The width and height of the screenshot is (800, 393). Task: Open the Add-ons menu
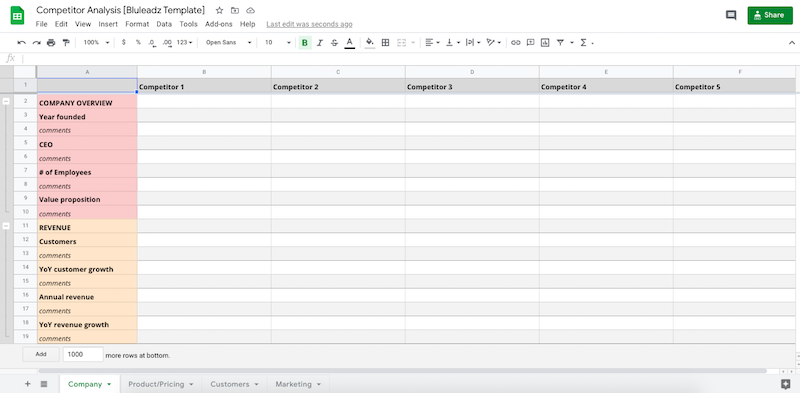[x=218, y=24]
